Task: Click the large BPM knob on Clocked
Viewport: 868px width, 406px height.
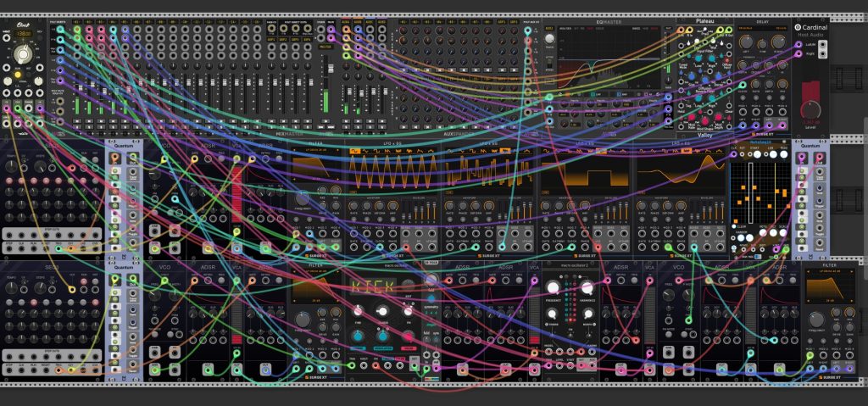Action: [x=23, y=53]
